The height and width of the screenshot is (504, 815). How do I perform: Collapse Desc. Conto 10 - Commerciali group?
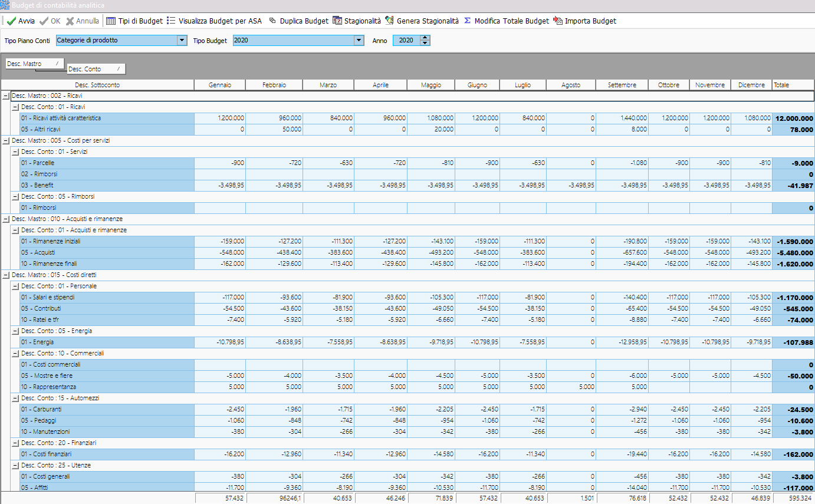pos(15,353)
